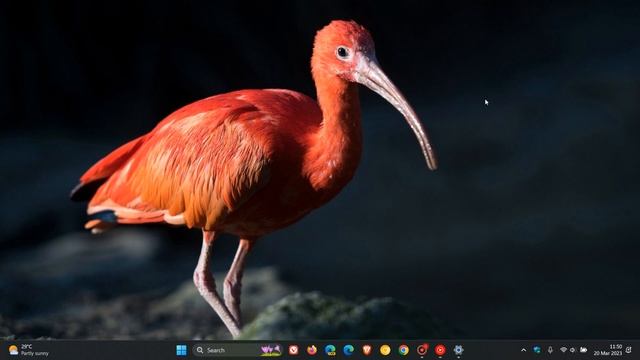Click the battery status icon

pyautogui.click(x=583, y=350)
